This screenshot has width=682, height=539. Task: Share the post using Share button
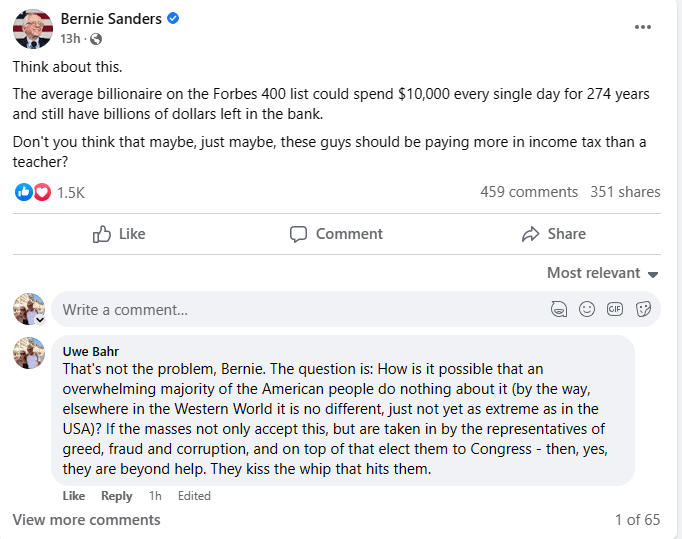coord(553,234)
